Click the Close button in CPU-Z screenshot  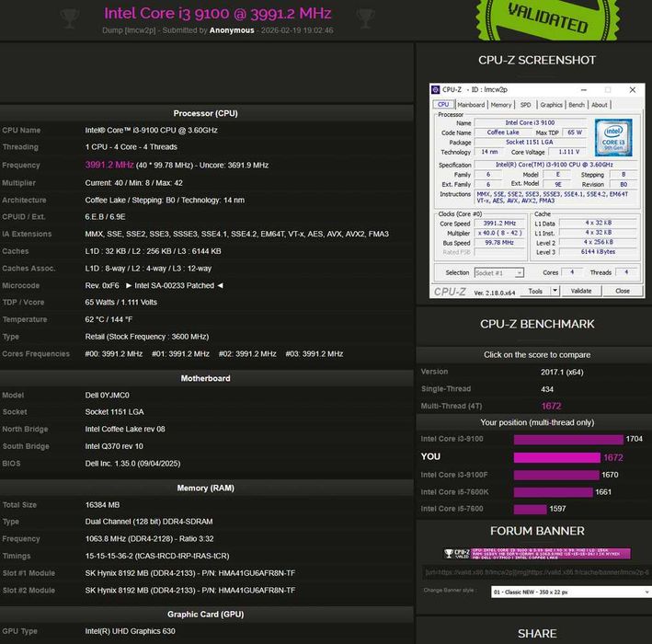coord(623,291)
